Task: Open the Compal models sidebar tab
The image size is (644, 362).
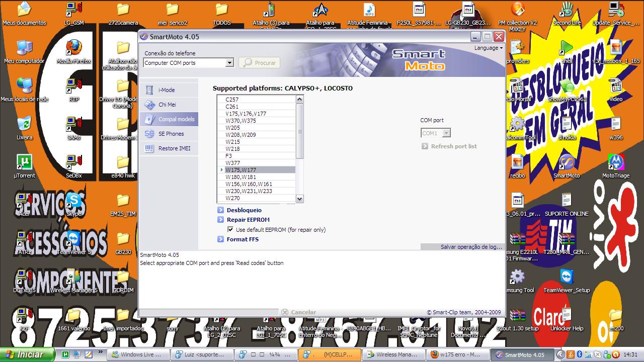Action: point(169,119)
